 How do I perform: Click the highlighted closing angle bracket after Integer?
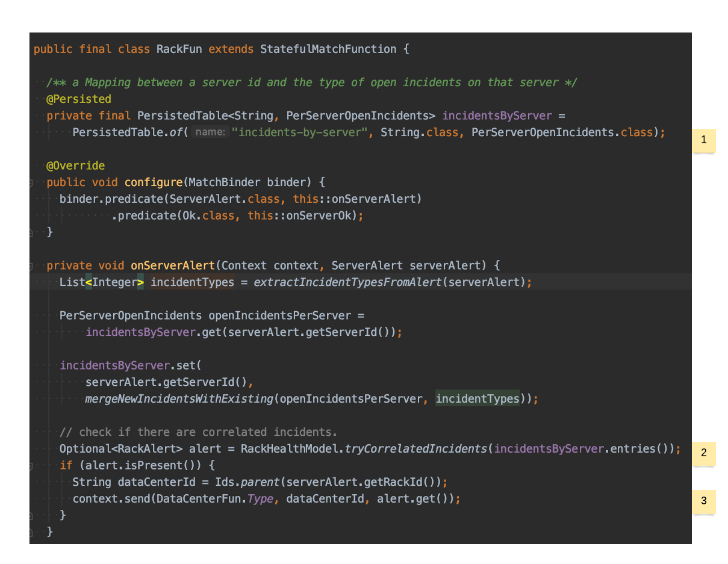point(141,282)
